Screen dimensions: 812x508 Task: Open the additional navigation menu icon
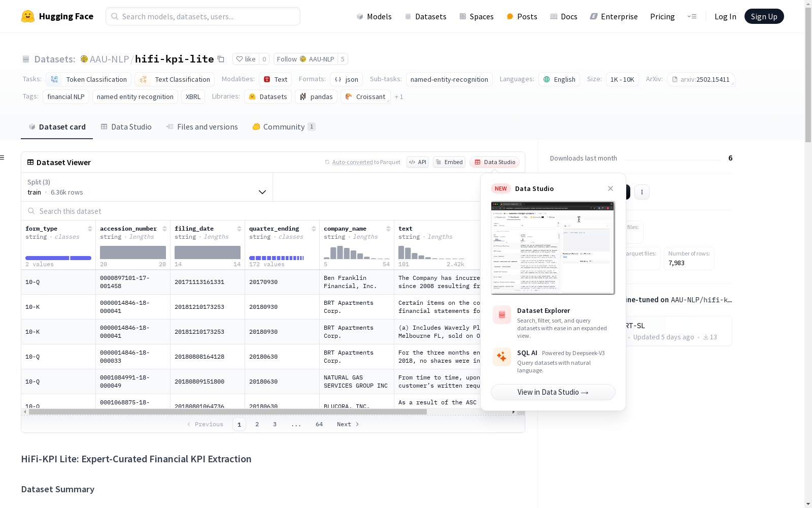pos(692,16)
